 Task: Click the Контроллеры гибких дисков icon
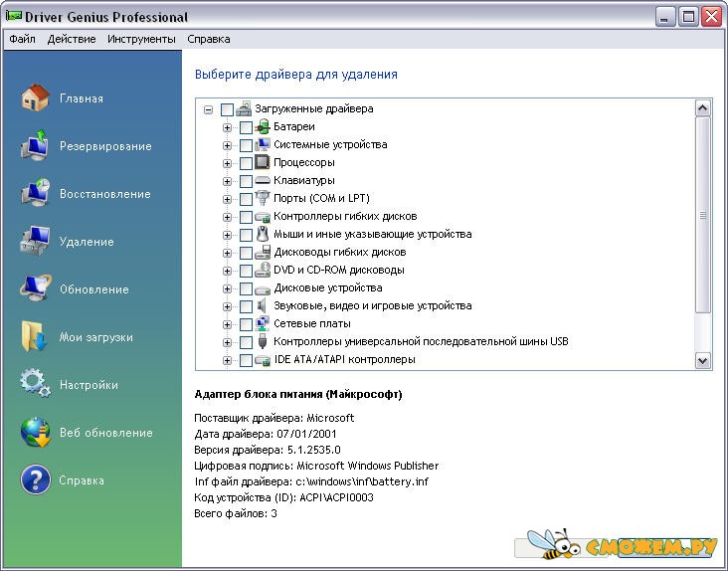pyautogui.click(x=263, y=217)
